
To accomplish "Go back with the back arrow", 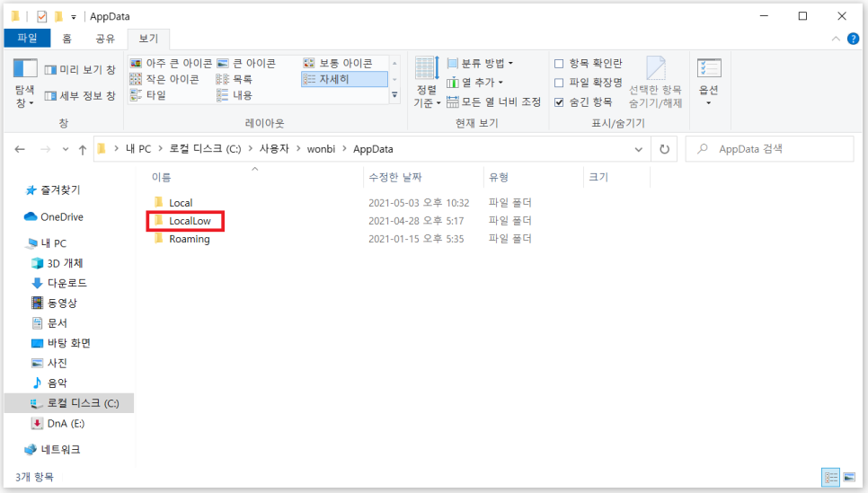I will 20,149.
